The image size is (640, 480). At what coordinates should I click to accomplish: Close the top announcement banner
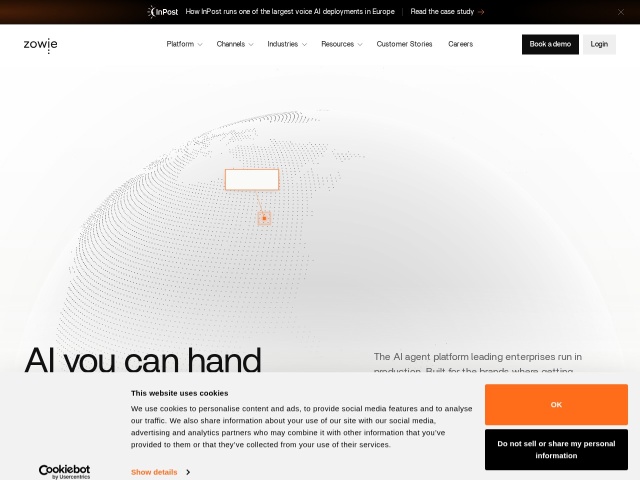[620, 12]
